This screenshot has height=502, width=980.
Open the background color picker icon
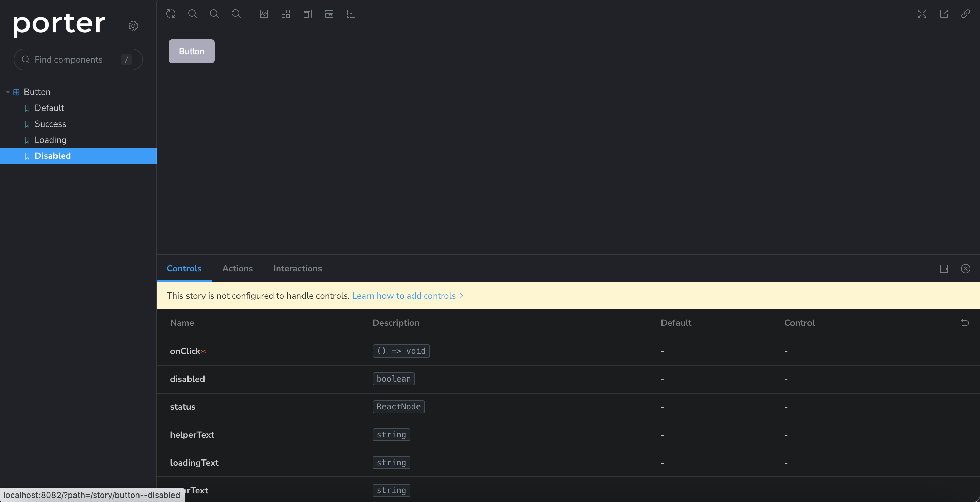(264, 14)
